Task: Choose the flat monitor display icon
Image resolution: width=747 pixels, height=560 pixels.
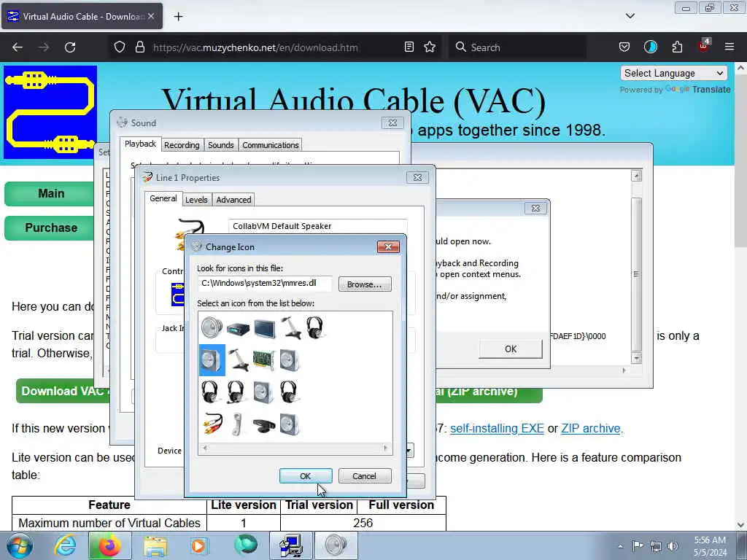Action: pos(264,329)
